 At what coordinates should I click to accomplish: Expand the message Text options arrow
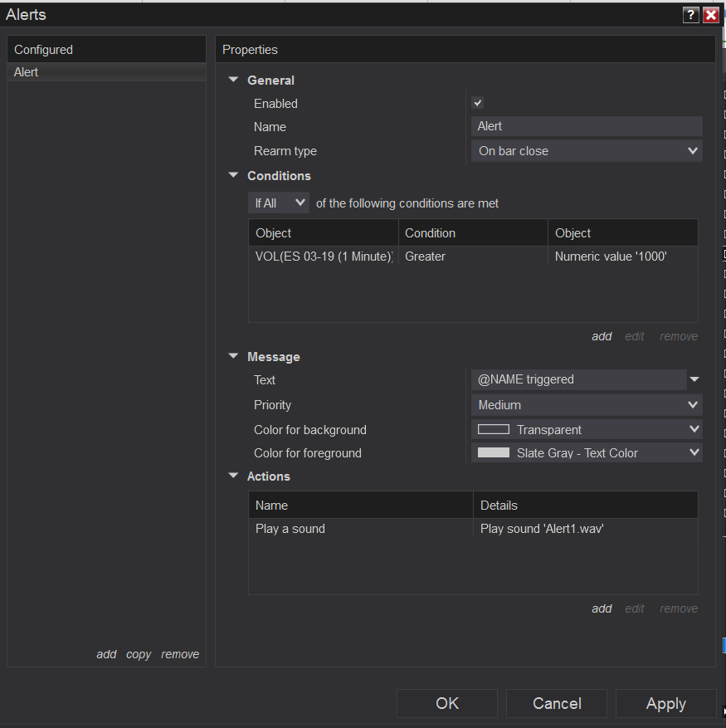coord(694,379)
